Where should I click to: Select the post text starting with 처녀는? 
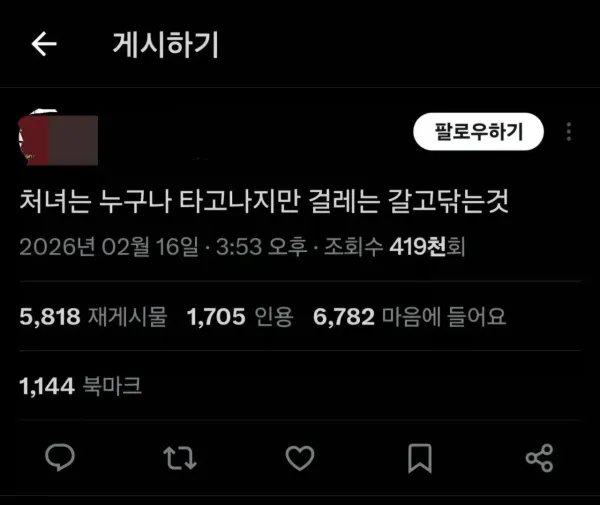coord(264,201)
